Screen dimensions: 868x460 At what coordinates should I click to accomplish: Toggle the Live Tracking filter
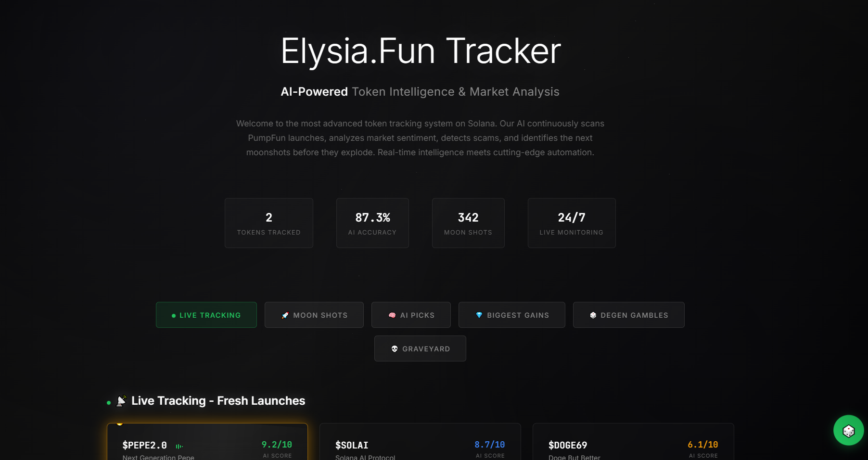pyautogui.click(x=206, y=315)
